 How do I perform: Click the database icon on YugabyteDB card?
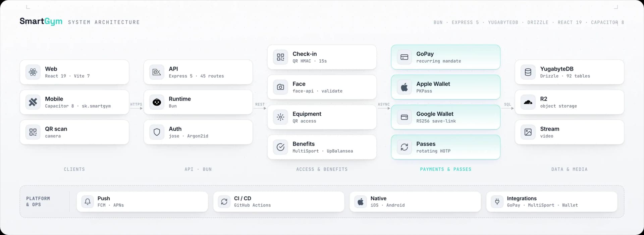tap(528, 72)
